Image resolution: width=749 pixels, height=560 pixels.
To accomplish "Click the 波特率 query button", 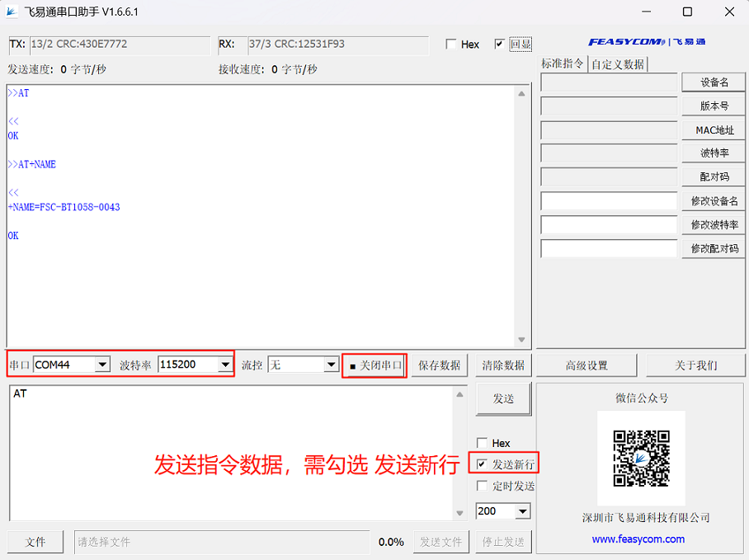I will [x=714, y=153].
